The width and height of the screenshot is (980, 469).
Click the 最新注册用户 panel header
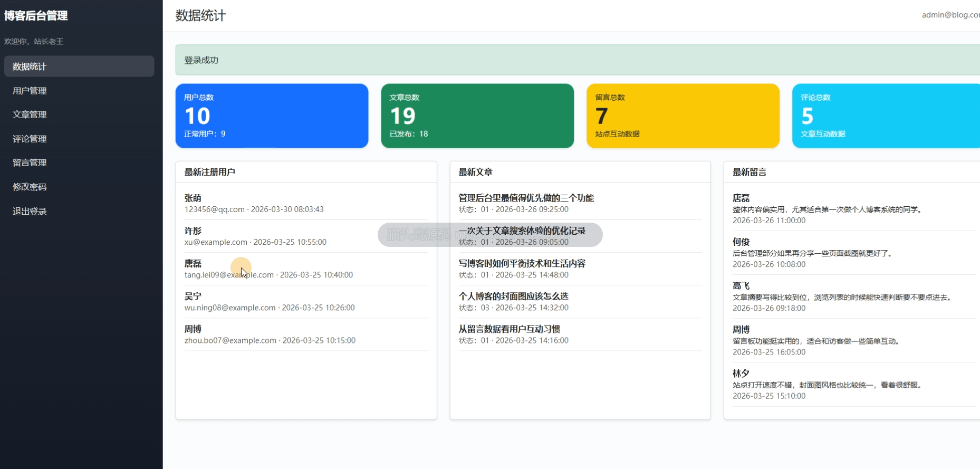(306, 172)
